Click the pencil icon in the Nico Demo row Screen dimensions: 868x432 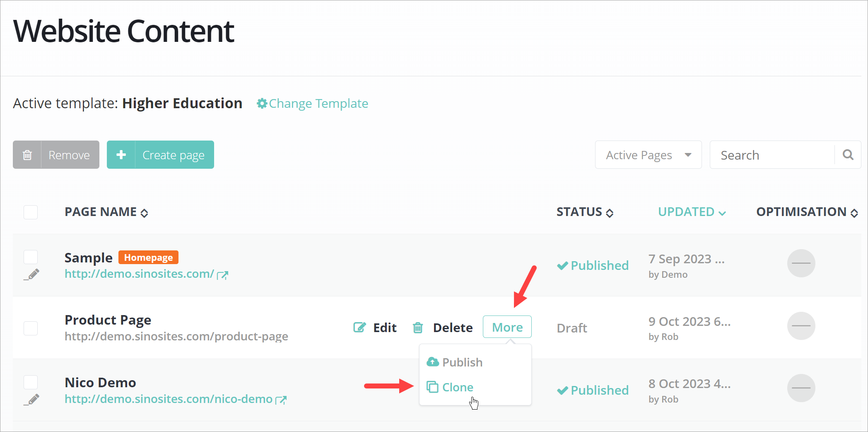[x=32, y=399]
